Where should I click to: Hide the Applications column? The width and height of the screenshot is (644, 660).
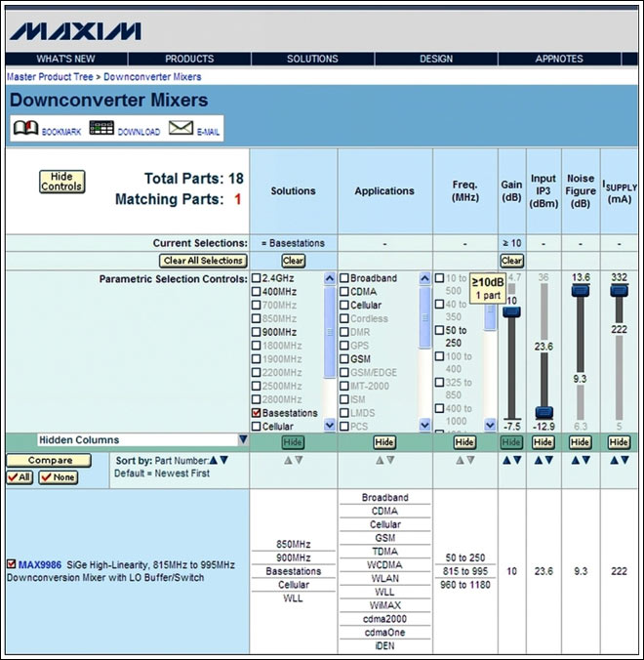tap(384, 442)
